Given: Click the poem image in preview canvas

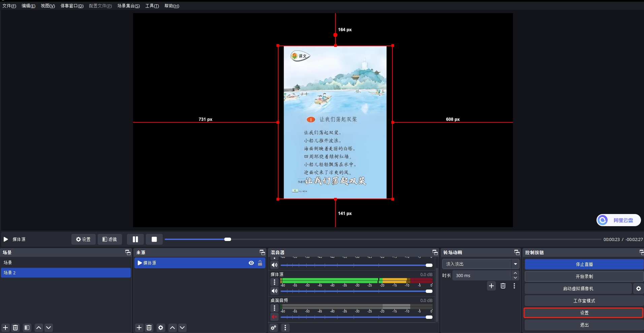Looking at the screenshot, I should click(335, 122).
